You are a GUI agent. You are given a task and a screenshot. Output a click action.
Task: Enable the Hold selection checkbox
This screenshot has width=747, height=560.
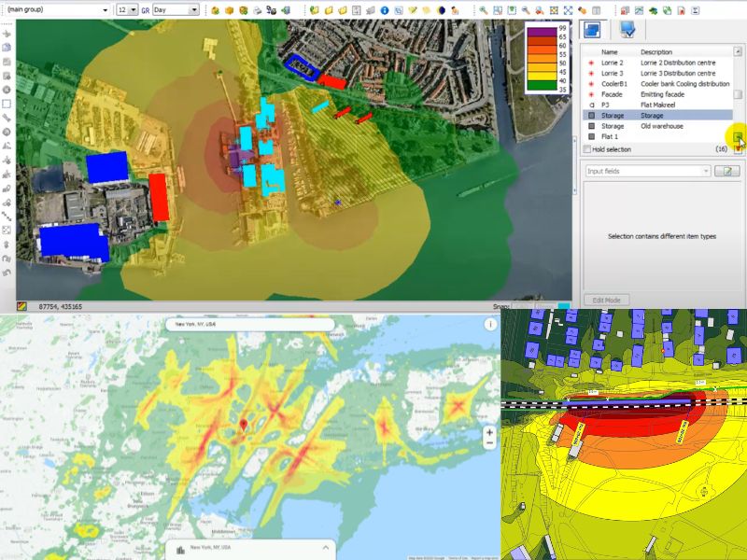click(x=586, y=149)
